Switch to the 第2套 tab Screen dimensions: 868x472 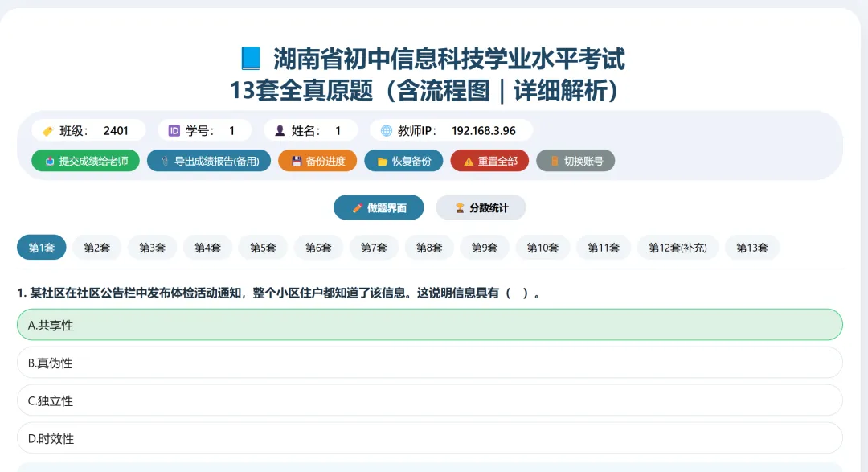click(96, 248)
